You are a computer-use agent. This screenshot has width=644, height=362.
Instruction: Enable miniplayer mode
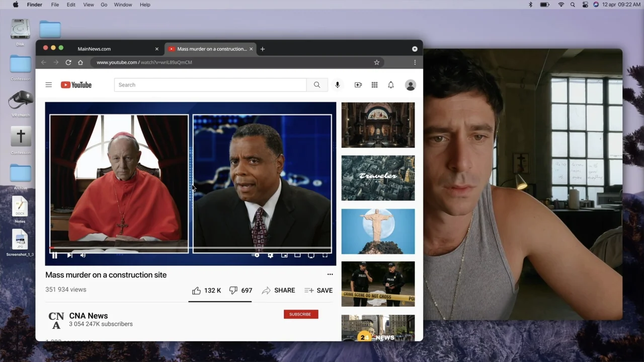click(x=284, y=255)
